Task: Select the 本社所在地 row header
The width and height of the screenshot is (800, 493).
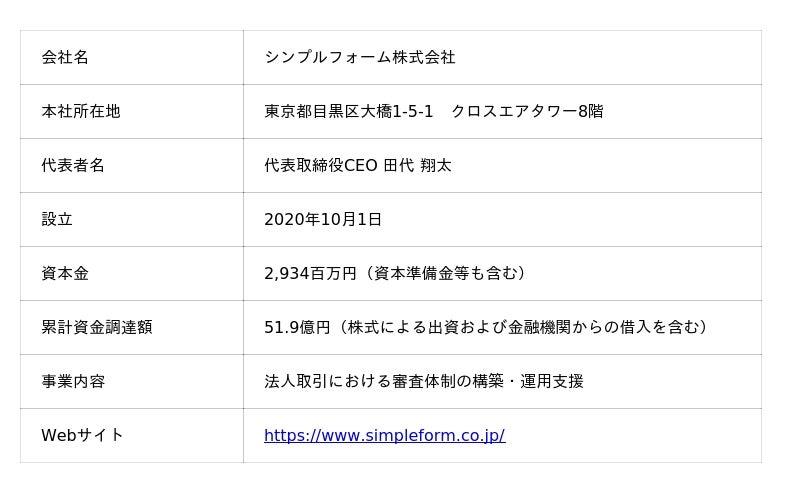Action: tap(81, 112)
